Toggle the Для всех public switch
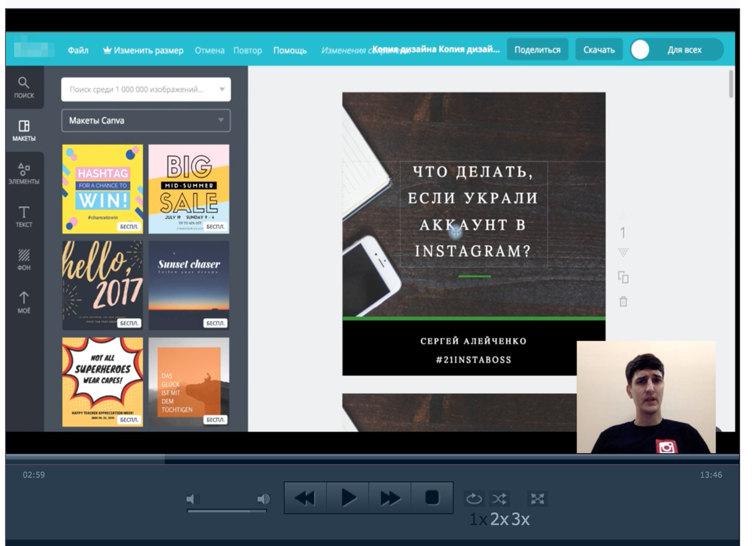The image size is (756, 546). point(677,50)
